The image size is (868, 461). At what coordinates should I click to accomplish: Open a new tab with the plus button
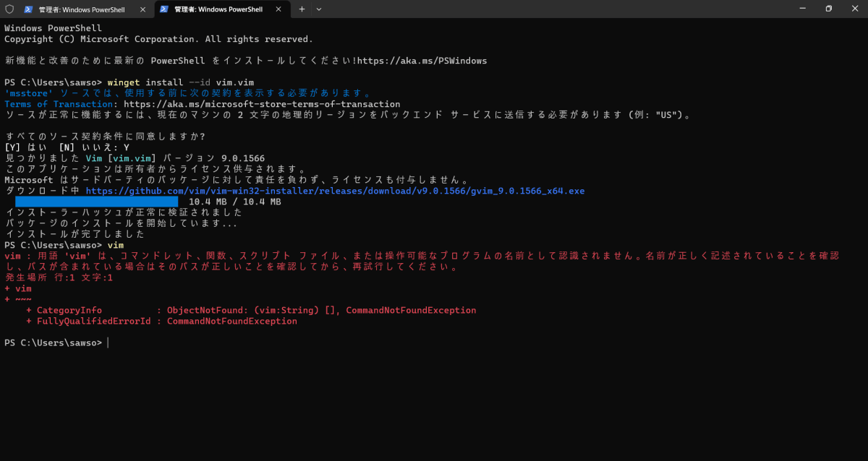tap(302, 9)
